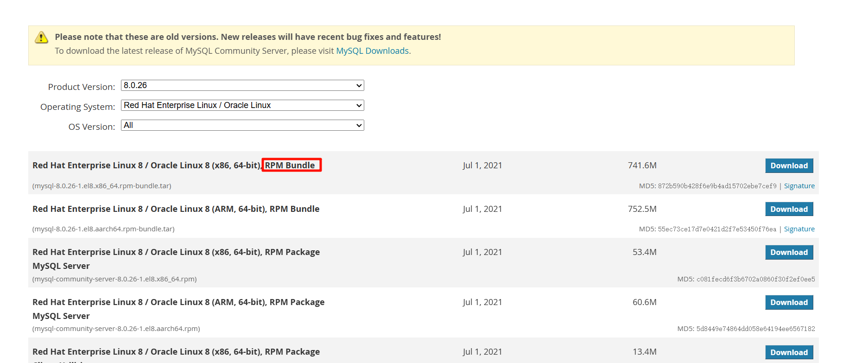868x363 pixels.
Task: Click the MD5 hash starting with 872b590b
Action: point(716,186)
